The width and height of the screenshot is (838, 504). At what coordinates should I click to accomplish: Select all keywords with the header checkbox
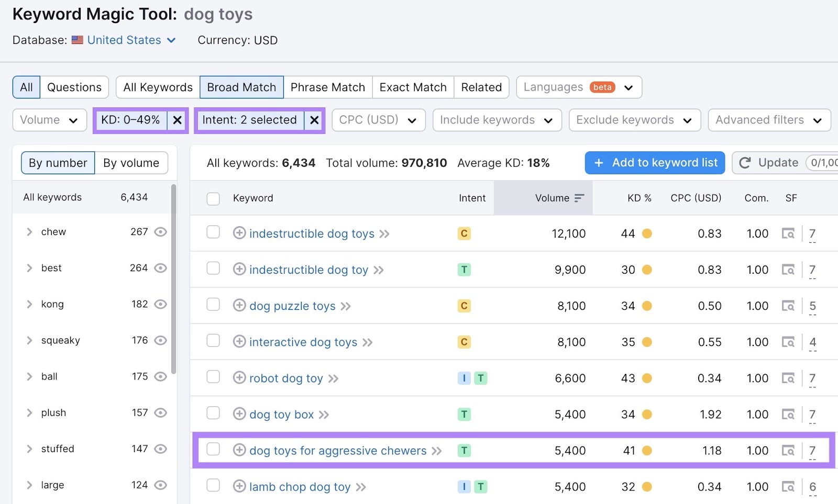(x=213, y=199)
